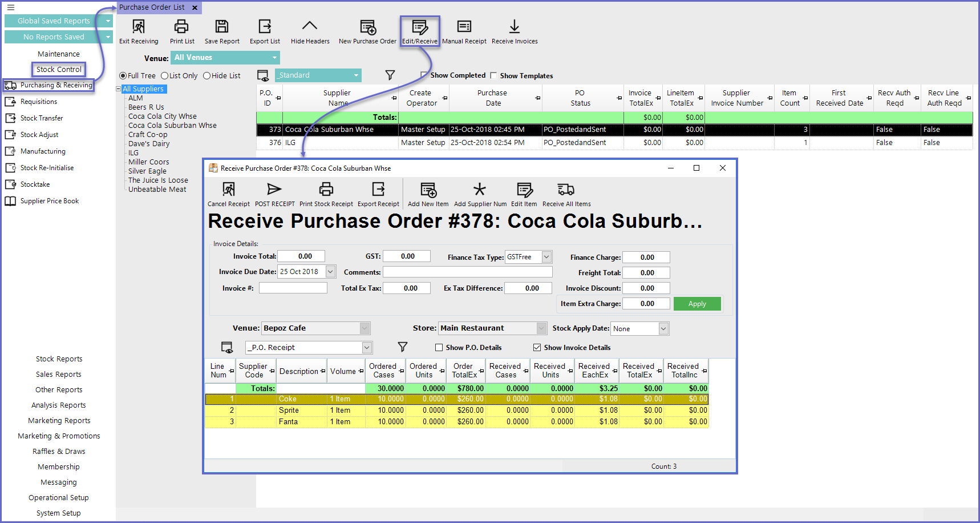Viewport: 980px width, 523px height.
Task: Click the filter funnel in Purchase Order List
Action: pos(390,75)
